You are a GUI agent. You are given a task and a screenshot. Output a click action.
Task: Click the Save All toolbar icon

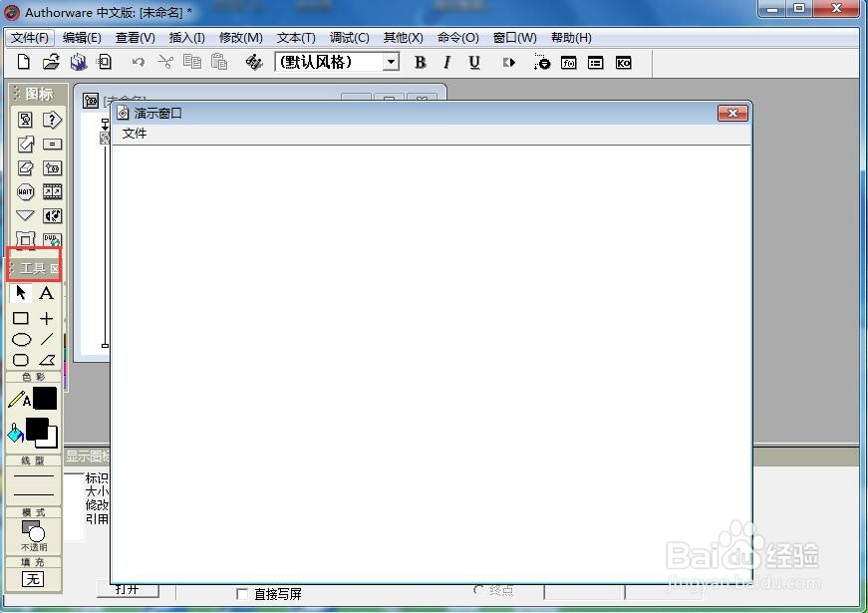coord(79,62)
